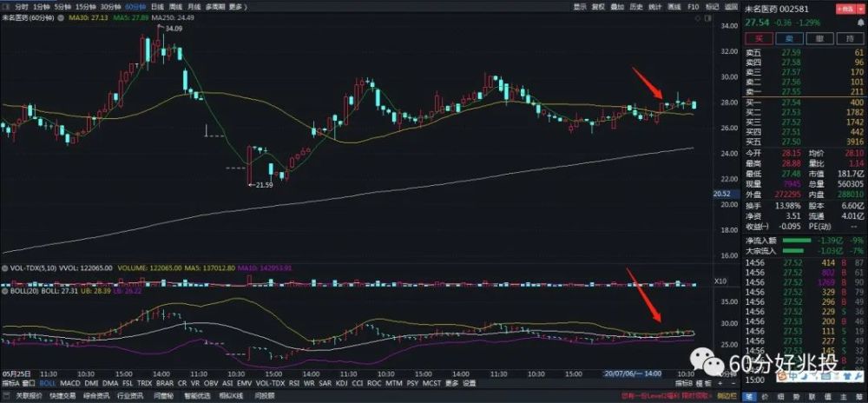Viewport: 868px width, 403px height.
Task: Switch sub-chart to RSI indicator
Action: pyautogui.click(x=294, y=383)
